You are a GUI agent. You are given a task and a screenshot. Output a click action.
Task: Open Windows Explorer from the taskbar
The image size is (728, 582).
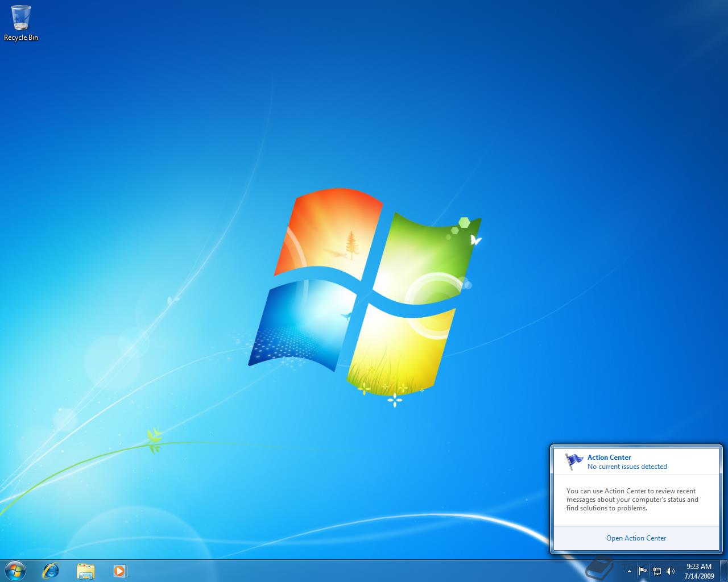click(85, 571)
